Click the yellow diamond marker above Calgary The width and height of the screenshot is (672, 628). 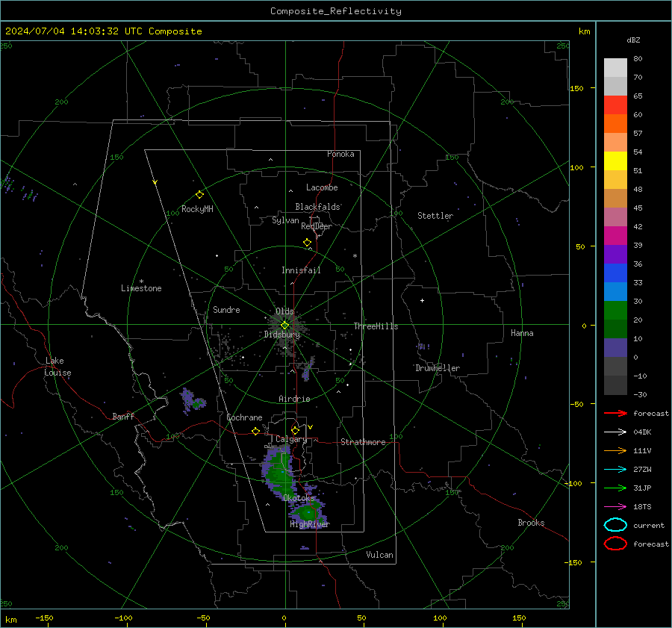tap(295, 430)
